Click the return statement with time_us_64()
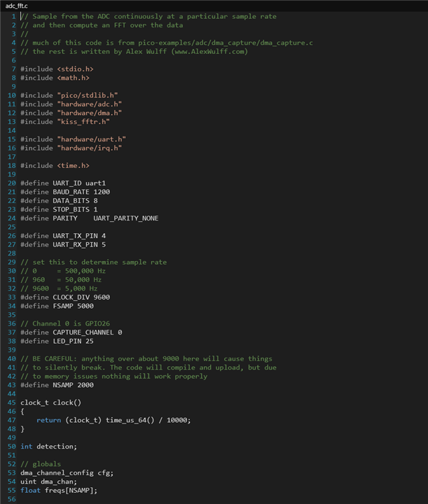The height and width of the screenshot is (504, 428). (113, 420)
